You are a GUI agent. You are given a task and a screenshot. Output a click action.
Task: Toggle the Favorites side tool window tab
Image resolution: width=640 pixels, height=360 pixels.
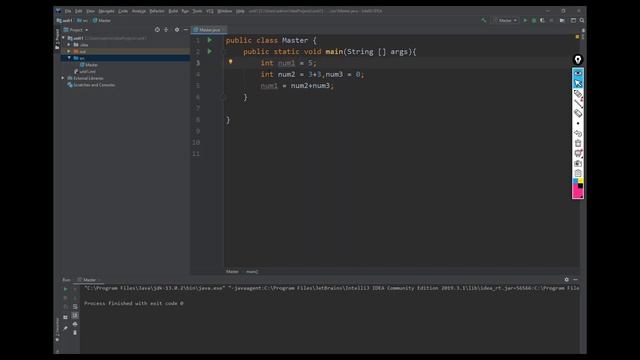(58, 329)
